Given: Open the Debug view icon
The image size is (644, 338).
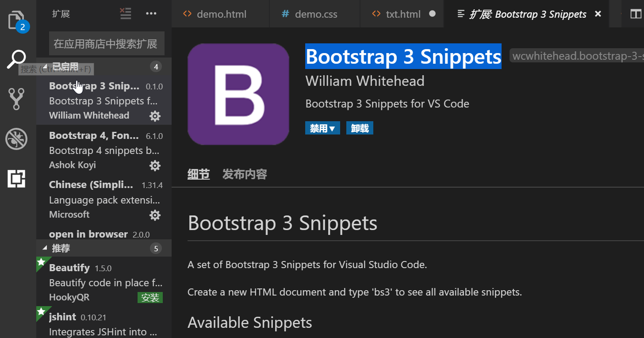Looking at the screenshot, I should (x=16, y=139).
